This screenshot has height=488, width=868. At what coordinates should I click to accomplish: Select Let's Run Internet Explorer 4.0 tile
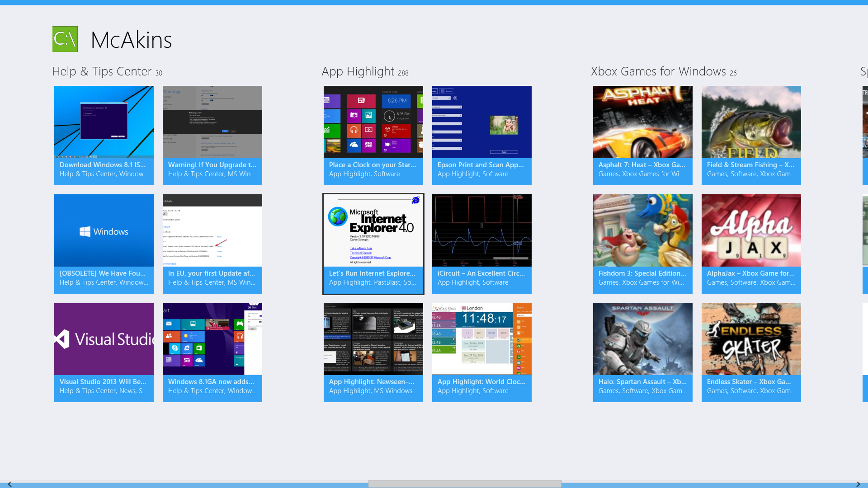pyautogui.click(x=373, y=244)
